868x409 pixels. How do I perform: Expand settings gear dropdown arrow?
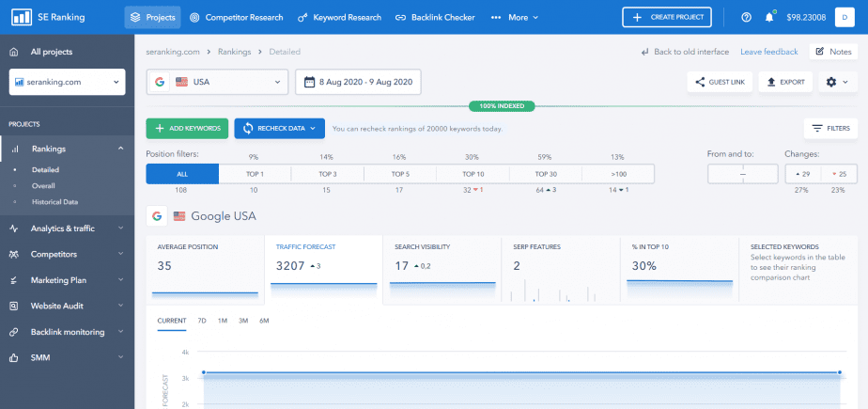(x=845, y=82)
